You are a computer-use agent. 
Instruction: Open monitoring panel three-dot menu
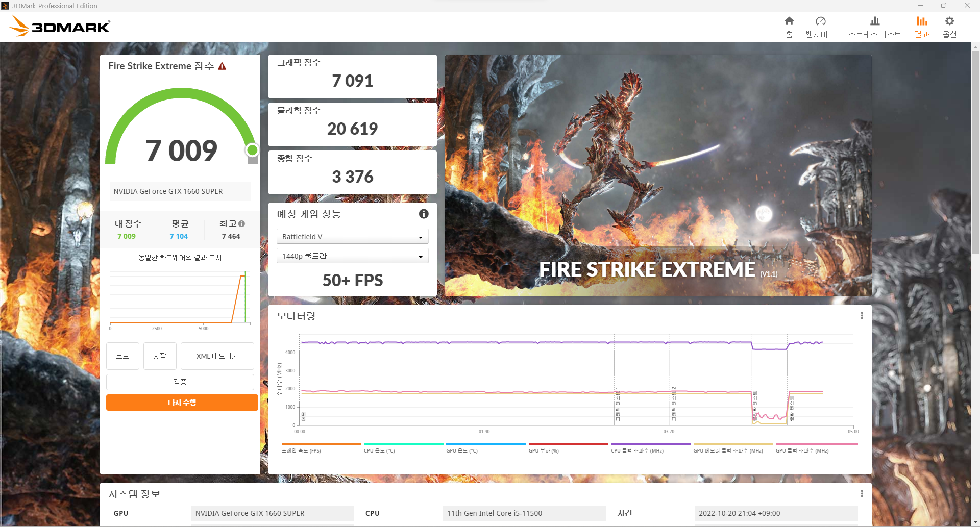[x=862, y=316]
